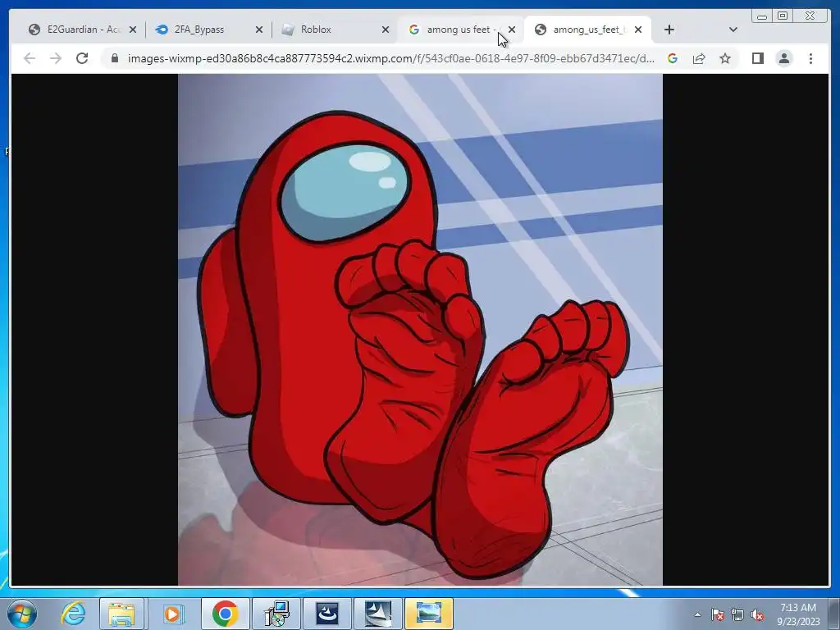
Task: Select the active among_us_feet image tab
Action: [587, 30]
